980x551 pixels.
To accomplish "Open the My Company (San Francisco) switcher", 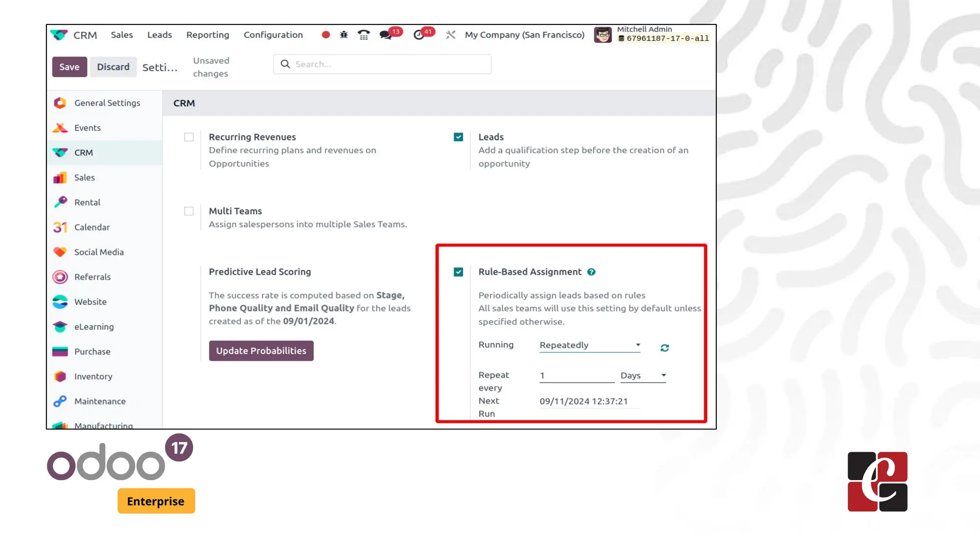I will [524, 35].
